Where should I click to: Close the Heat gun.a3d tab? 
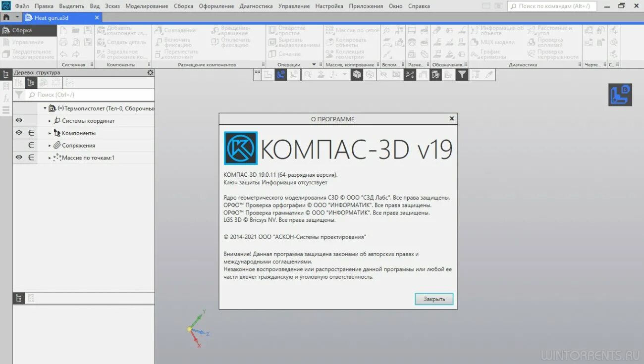coord(97,18)
